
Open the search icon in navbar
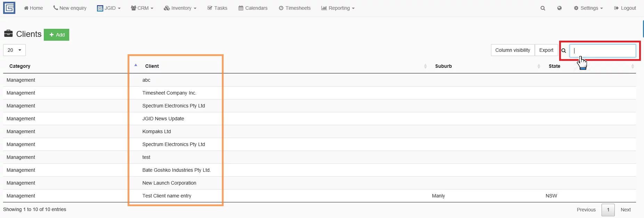point(543,8)
